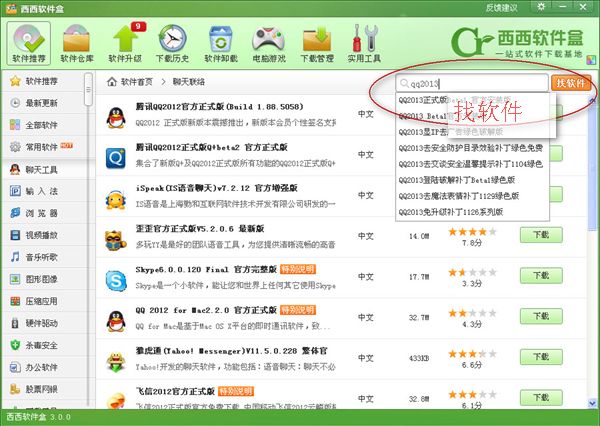Image resolution: width=600 pixels, height=426 pixels.
Task: Open 软件卸载 recycle bin icon
Action: pos(221,43)
